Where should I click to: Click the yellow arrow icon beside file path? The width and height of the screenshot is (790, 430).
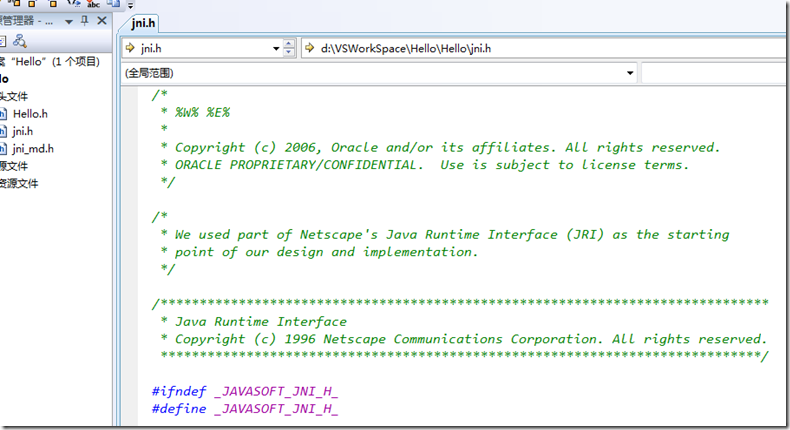pyautogui.click(x=310, y=48)
